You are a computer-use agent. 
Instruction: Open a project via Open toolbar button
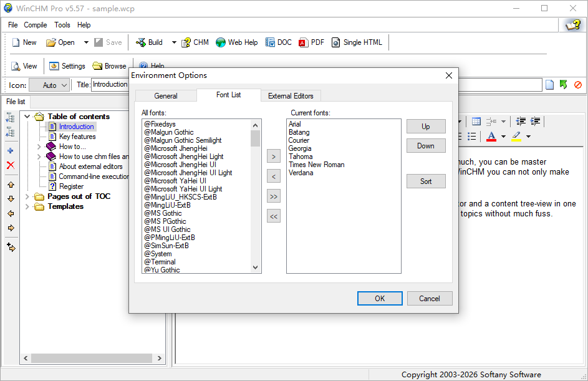[x=60, y=42]
